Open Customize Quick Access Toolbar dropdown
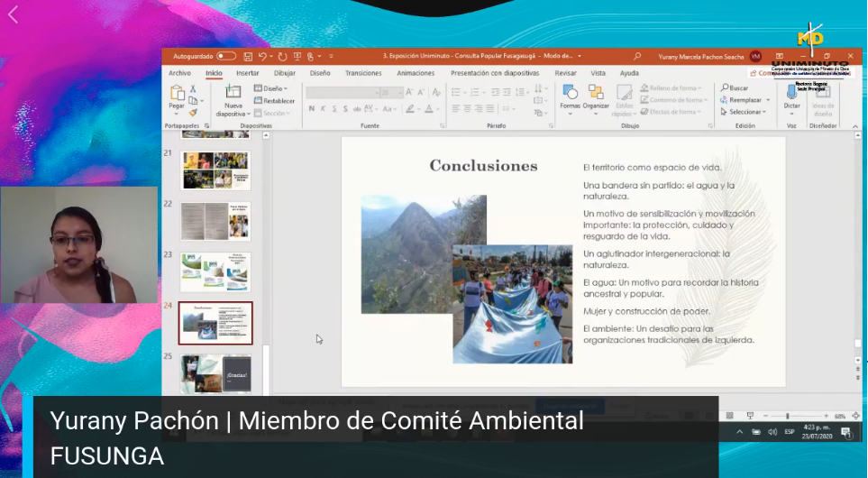Viewport: 868px width, 478px height. [331, 57]
